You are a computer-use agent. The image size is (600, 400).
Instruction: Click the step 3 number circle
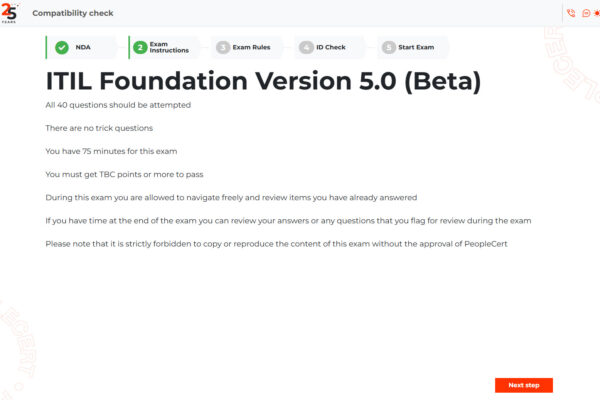tap(222, 47)
